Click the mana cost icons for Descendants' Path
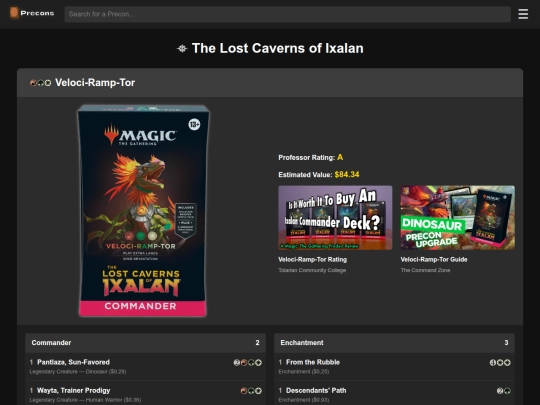 pos(503,391)
